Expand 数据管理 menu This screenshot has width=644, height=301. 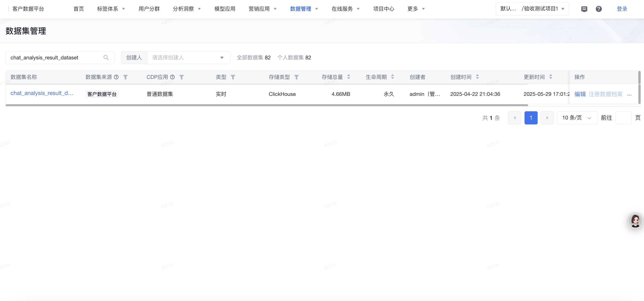click(304, 9)
